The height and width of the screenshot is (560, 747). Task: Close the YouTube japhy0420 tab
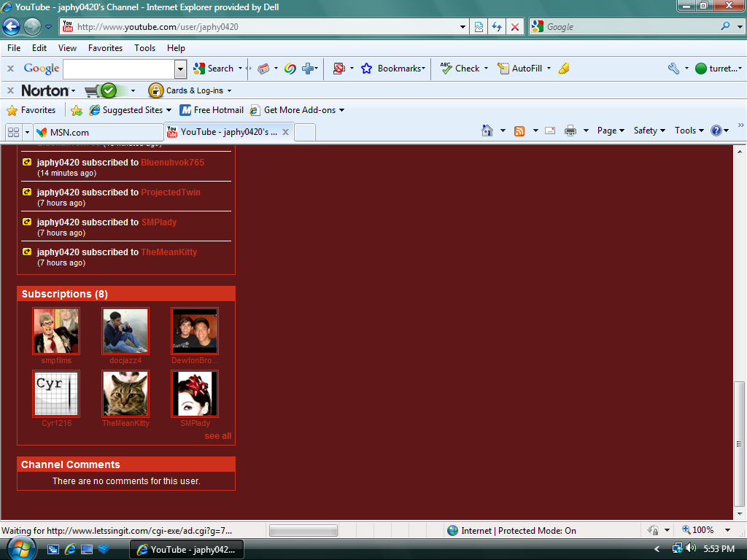285,132
